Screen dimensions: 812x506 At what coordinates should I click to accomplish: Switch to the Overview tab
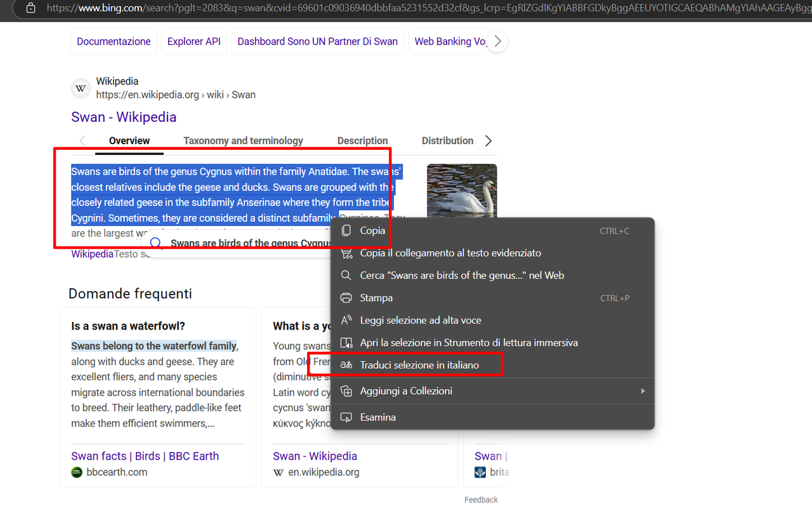[129, 141]
